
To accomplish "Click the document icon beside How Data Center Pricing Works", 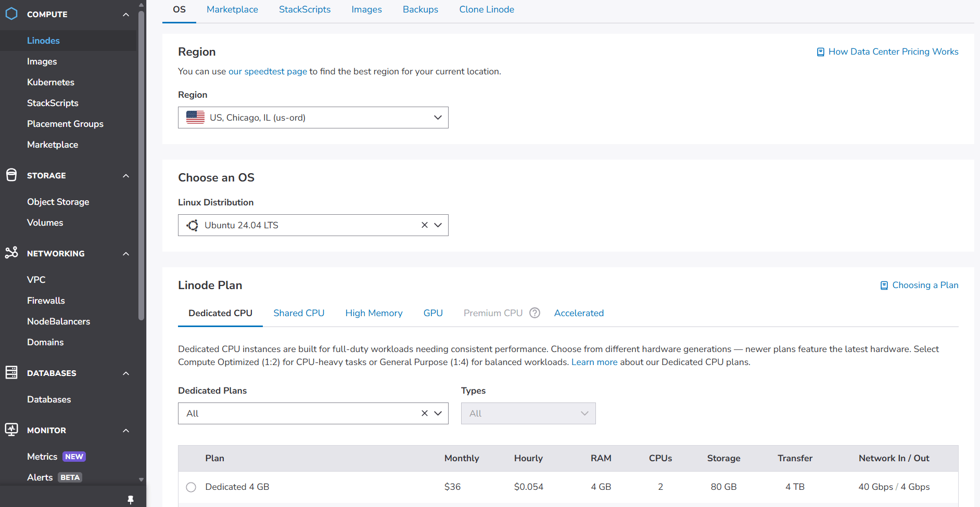I will (820, 52).
